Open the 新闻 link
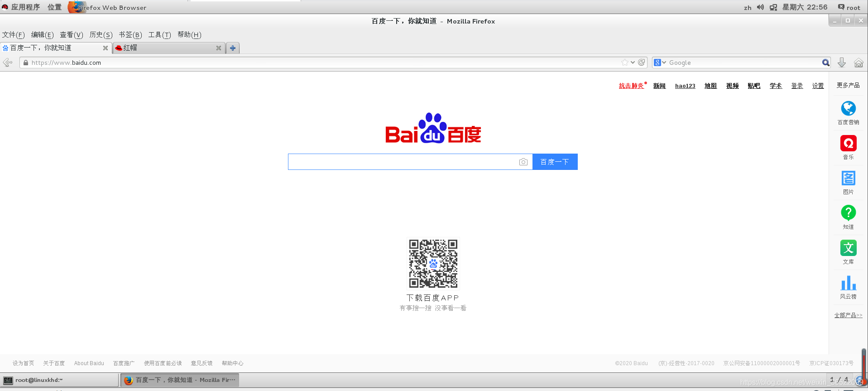This screenshot has width=868, height=391. tap(659, 86)
